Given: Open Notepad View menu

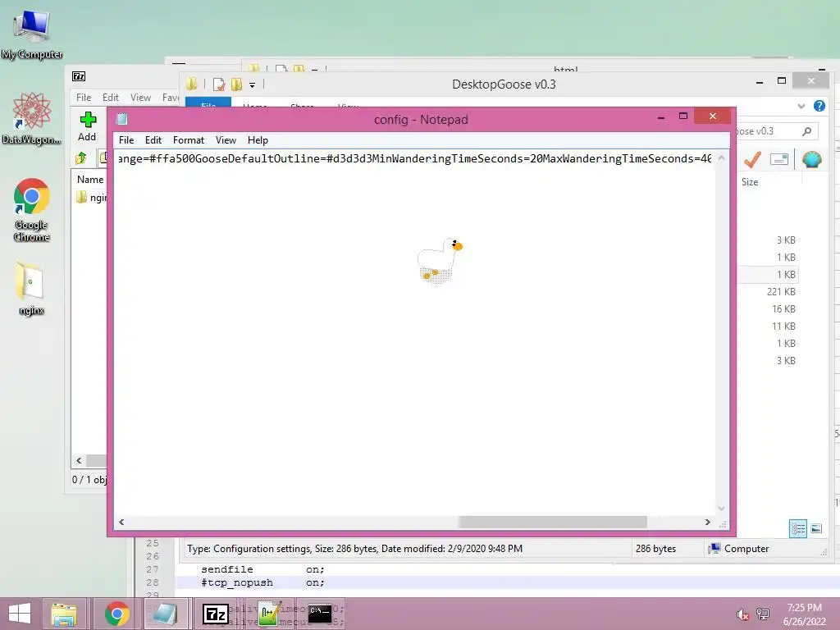Looking at the screenshot, I should pos(226,140).
